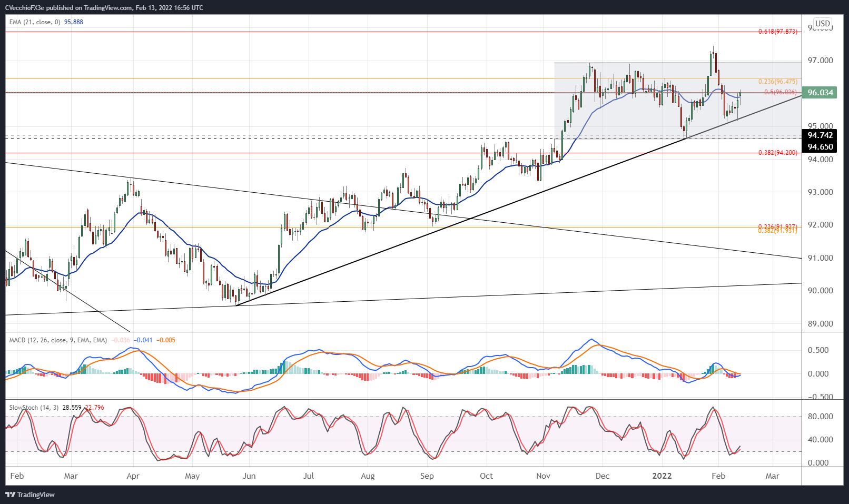
Task: Click the 2022 year label on time axis
Action: (662, 476)
